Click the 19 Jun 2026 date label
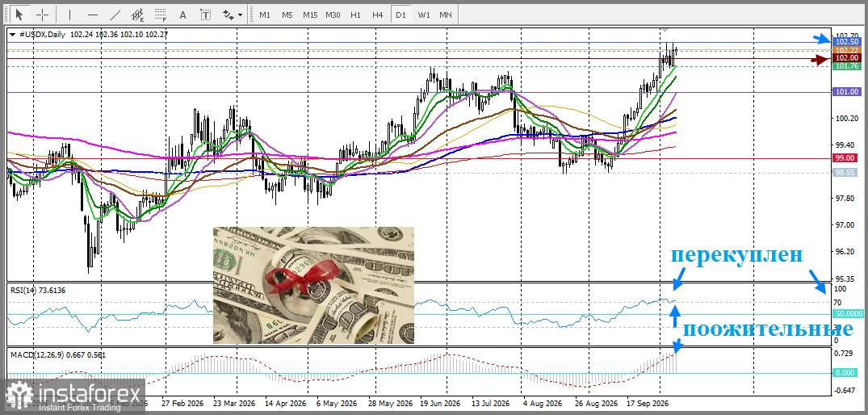 pyautogui.click(x=440, y=404)
